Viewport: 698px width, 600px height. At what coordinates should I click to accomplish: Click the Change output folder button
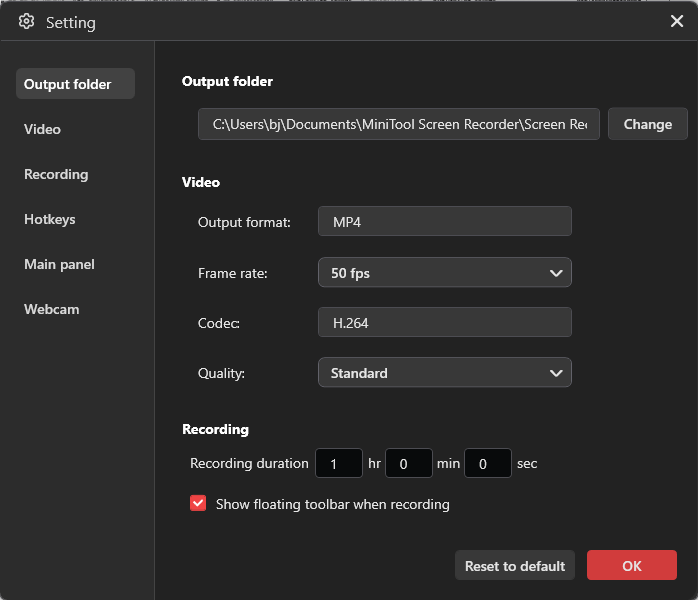click(647, 124)
